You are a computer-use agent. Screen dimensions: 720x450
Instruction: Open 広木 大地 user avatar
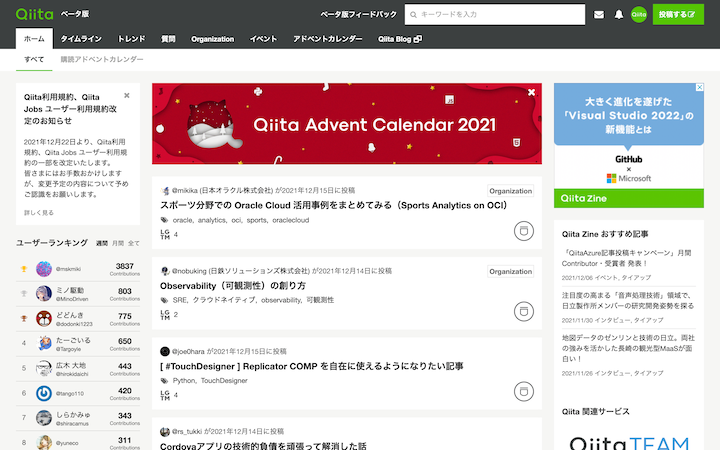click(44, 368)
